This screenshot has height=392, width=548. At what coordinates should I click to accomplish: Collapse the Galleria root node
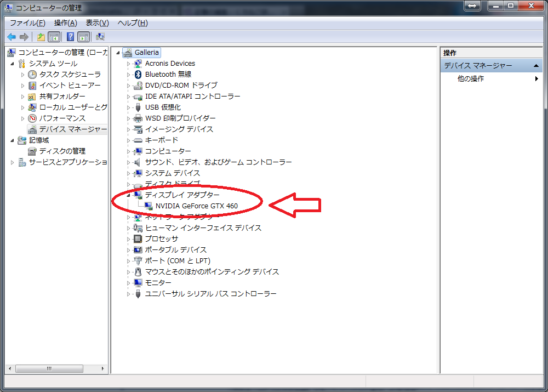pyautogui.click(x=118, y=53)
